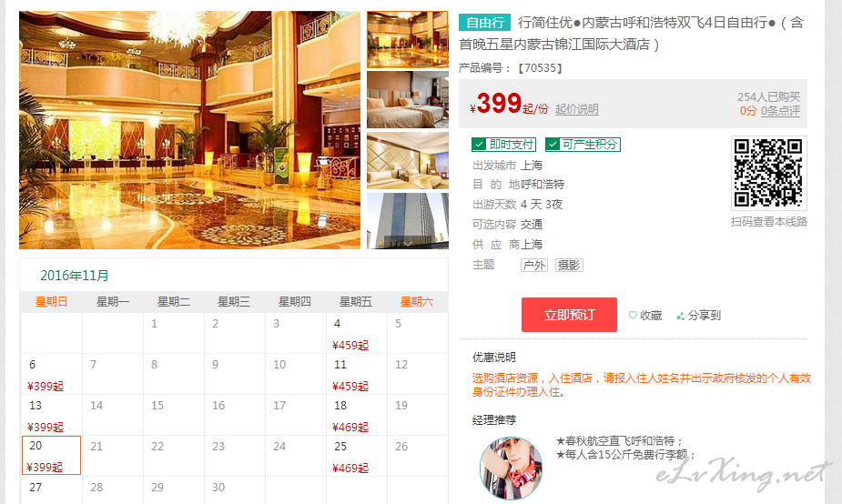Toggle the 可产生积分 checkmark badge
The image size is (842, 504).
coord(583,145)
